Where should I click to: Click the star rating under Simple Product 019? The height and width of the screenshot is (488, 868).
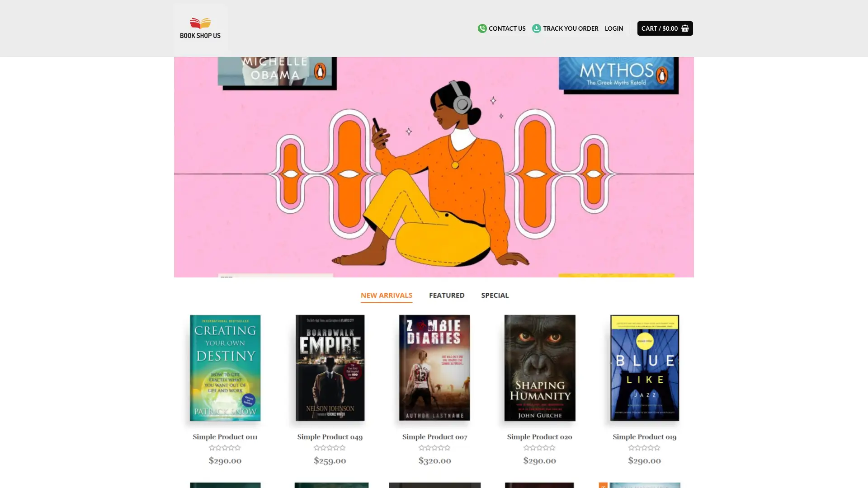[644, 447]
